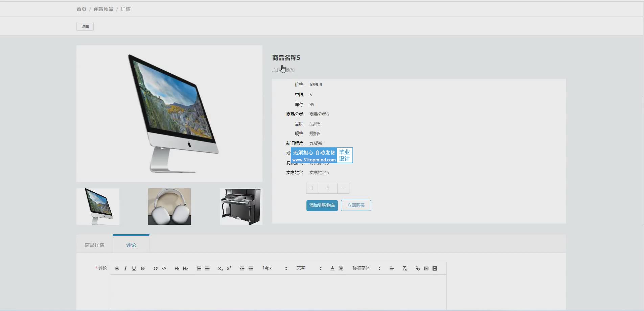Click the large iMac product image
The width and height of the screenshot is (644, 311).
(x=169, y=114)
